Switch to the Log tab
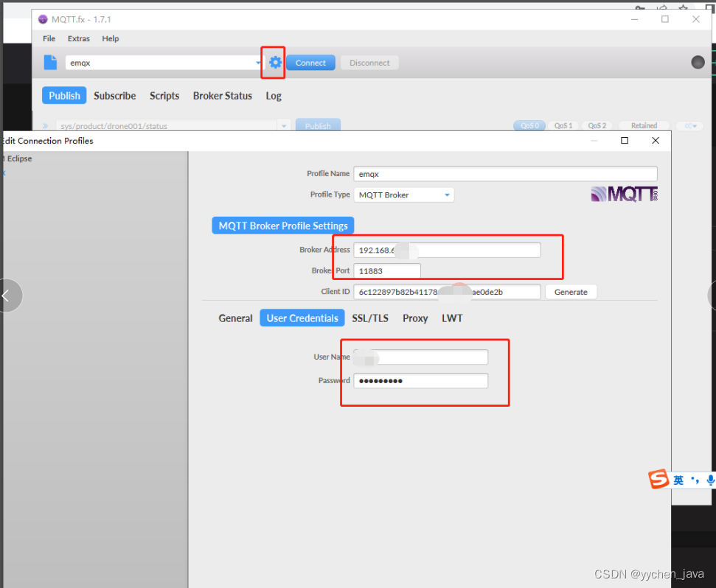 pyautogui.click(x=274, y=96)
